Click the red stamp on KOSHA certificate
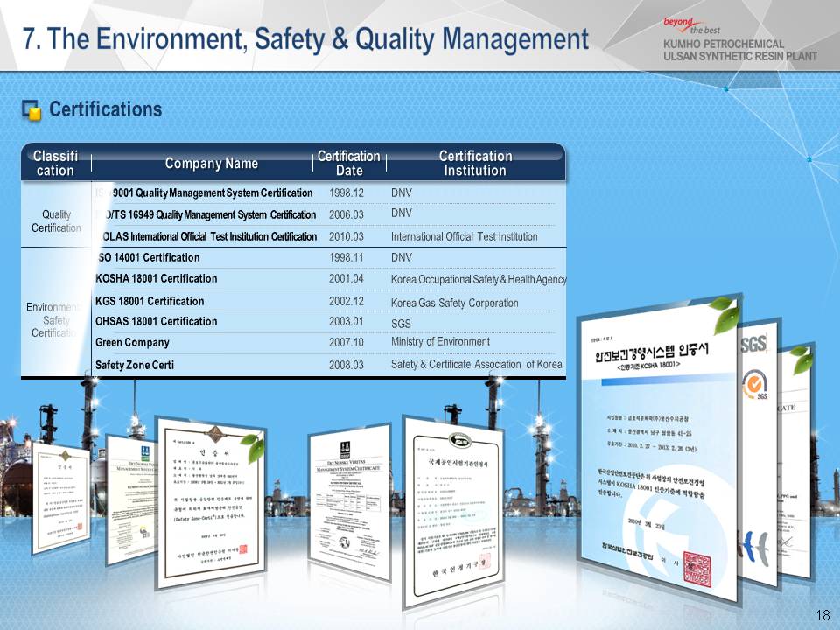Viewport: 840px width, 630px height. pyautogui.click(x=697, y=570)
